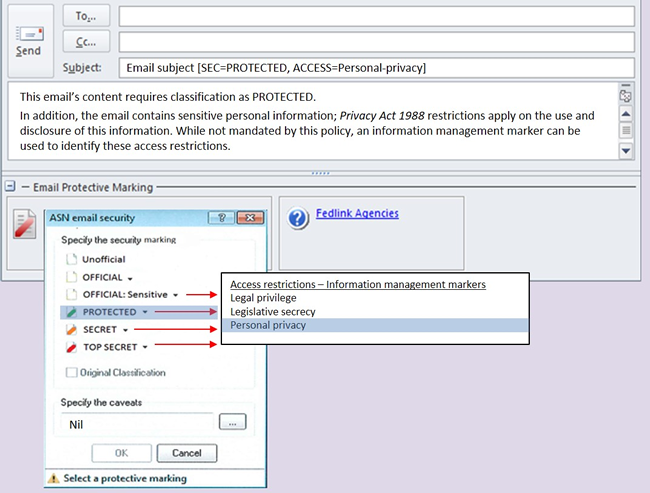Collapse the Email Protective Marking section

pyautogui.click(x=9, y=187)
